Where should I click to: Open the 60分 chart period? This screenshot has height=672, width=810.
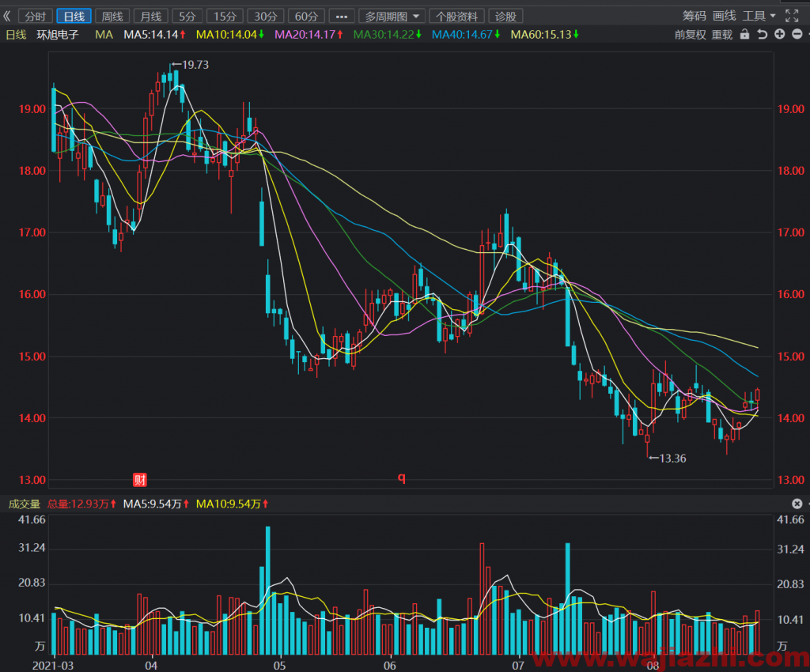(306, 17)
